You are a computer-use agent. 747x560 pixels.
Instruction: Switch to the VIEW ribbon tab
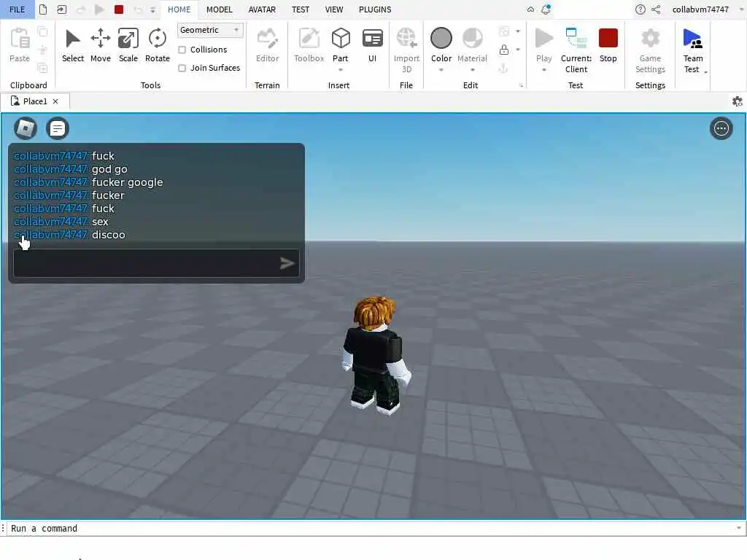pos(334,9)
